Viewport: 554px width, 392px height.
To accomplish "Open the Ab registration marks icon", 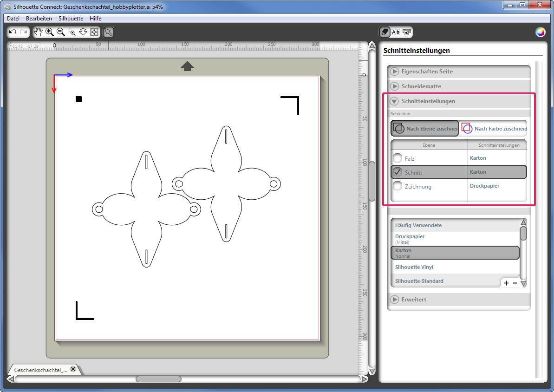I will pos(396,32).
